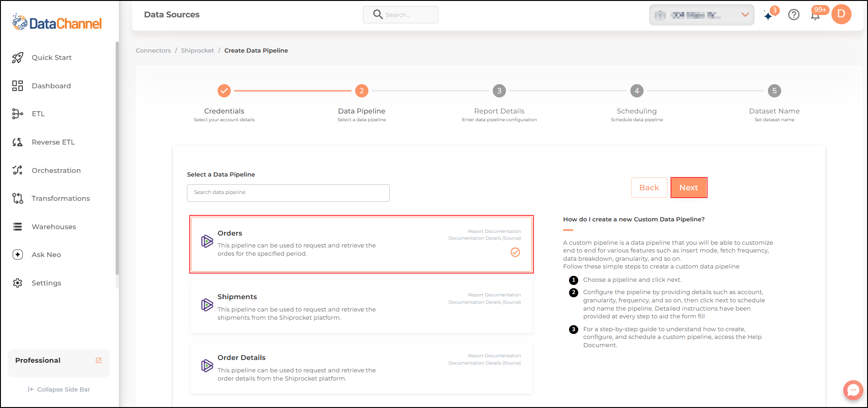
Task: Select the Orders pipeline title
Action: (x=230, y=233)
